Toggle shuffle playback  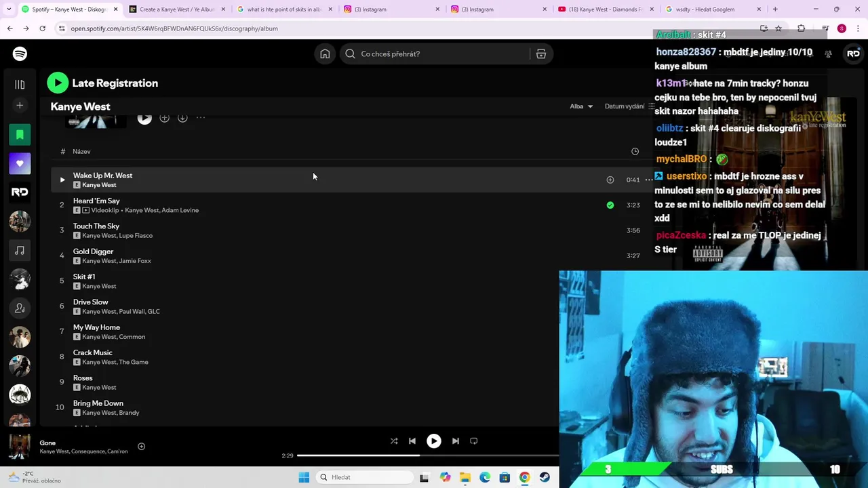tap(394, 441)
